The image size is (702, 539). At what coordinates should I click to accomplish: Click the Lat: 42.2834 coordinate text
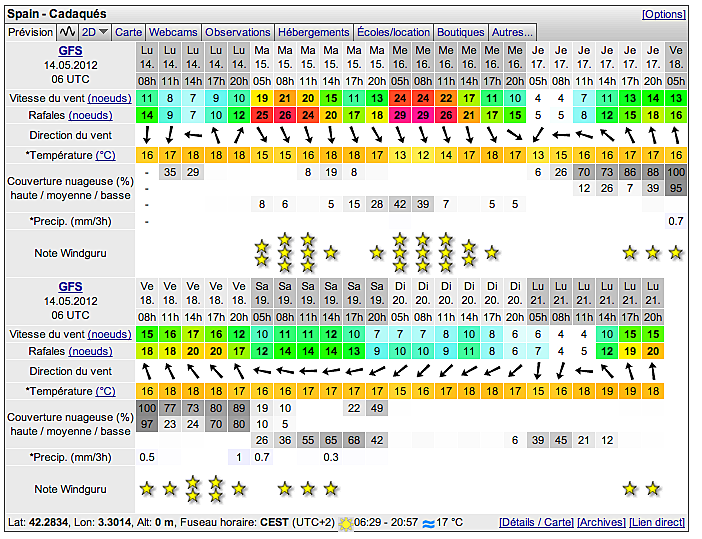(38, 522)
